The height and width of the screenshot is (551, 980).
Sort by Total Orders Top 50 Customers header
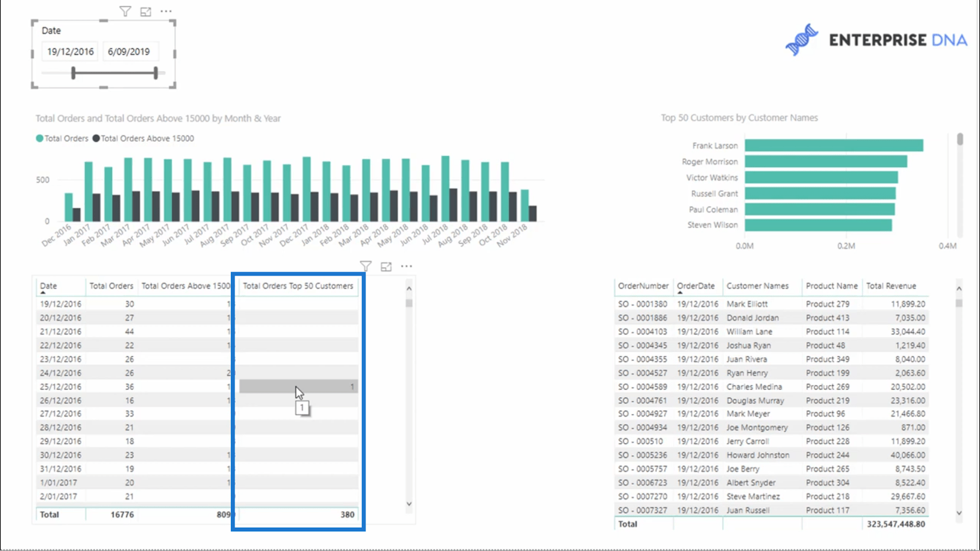(x=298, y=286)
